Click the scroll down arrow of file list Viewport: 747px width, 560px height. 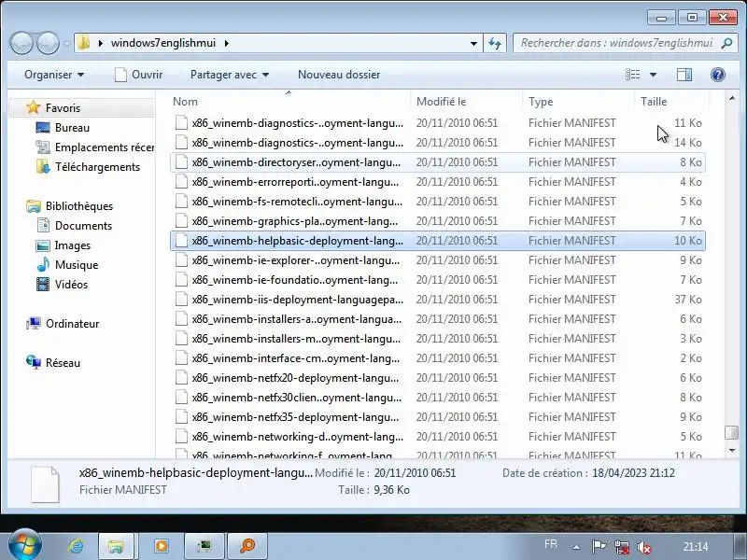(x=732, y=450)
